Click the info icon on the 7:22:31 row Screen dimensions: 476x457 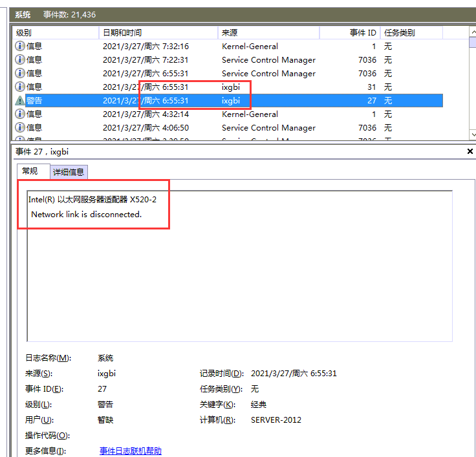[x=20, y=60]
